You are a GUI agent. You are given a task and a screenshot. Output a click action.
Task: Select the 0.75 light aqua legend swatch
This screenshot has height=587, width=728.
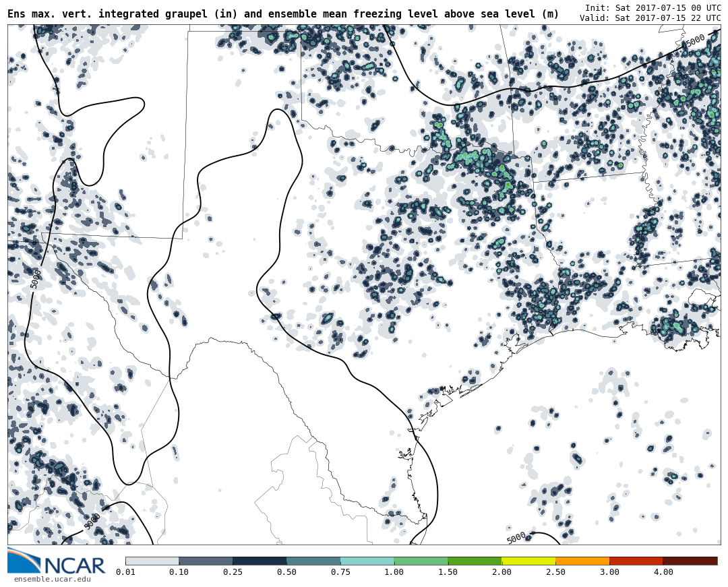(367, 561)
